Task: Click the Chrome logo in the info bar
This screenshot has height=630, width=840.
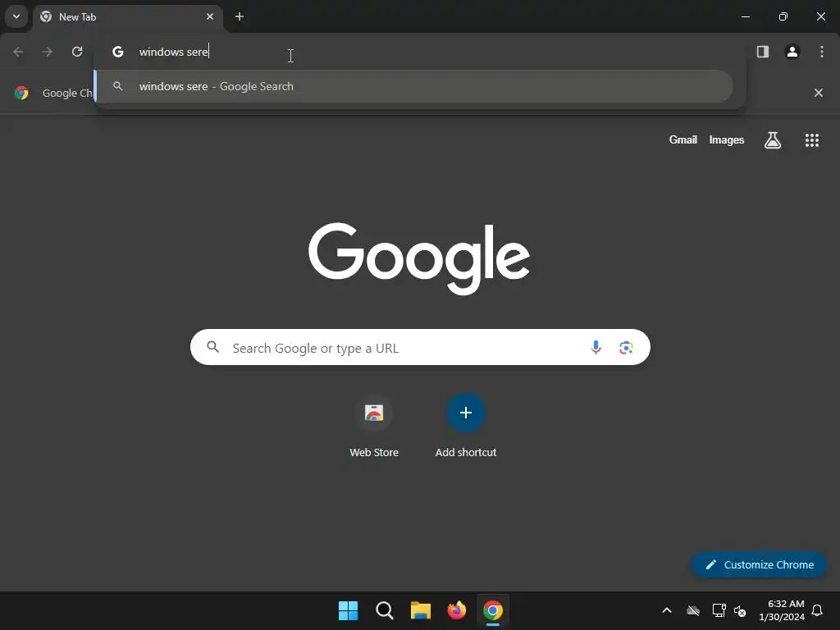Action: pos(21,93)
